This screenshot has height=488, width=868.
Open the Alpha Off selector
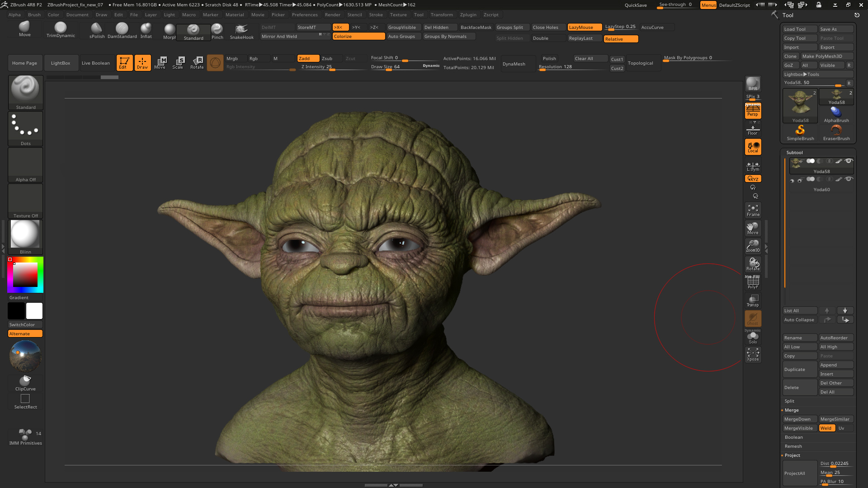[25, 165]
